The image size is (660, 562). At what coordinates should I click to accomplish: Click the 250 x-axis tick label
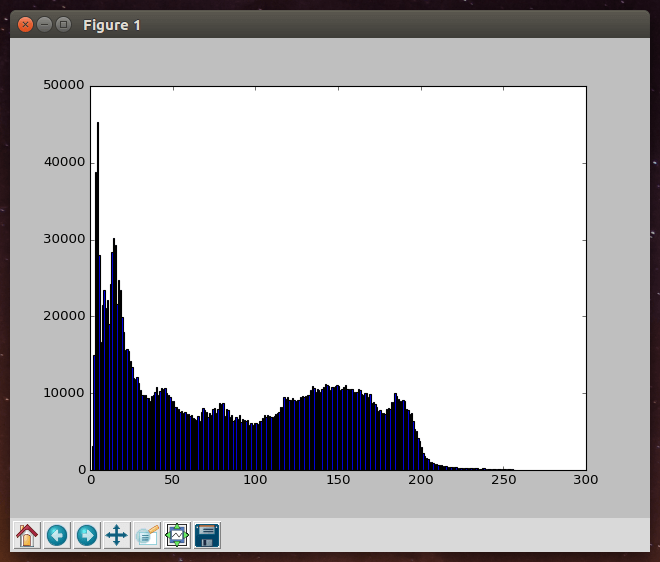(503, 480)
